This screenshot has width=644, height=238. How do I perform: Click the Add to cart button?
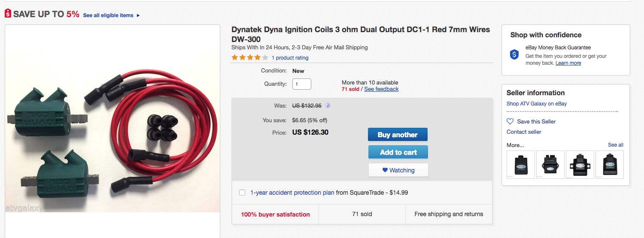pos(398,152)
